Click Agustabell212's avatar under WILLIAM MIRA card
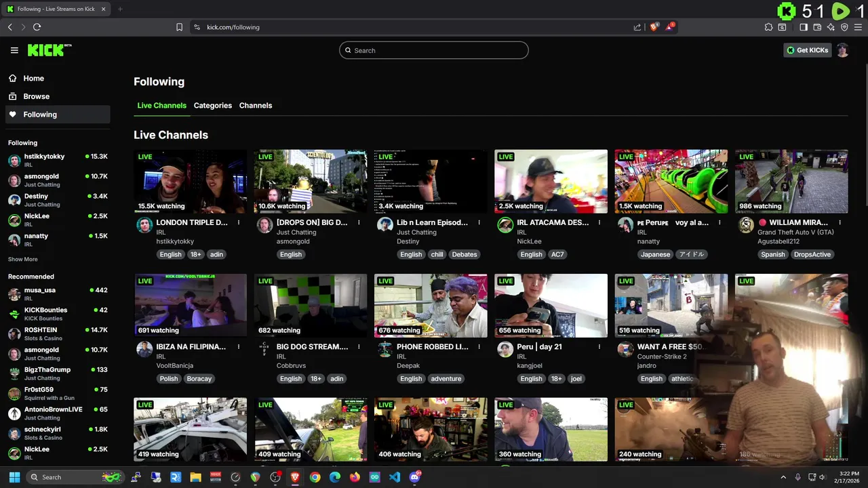This screenshot has height=488, width=868. pos(746,225)
